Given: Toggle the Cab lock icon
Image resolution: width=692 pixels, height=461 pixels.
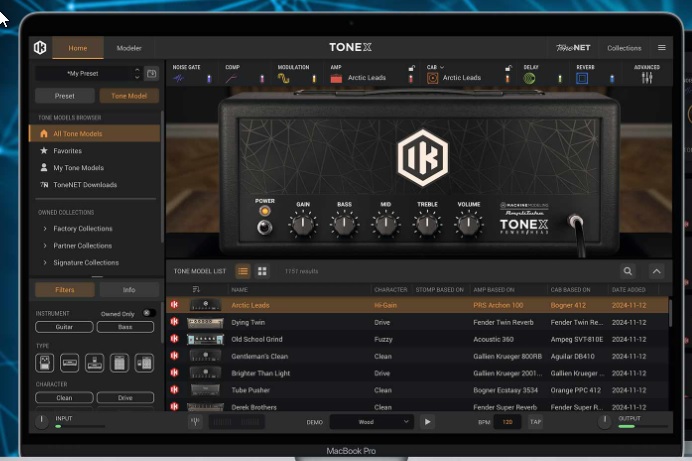Looking at the screenshot, I should point(508,68).
